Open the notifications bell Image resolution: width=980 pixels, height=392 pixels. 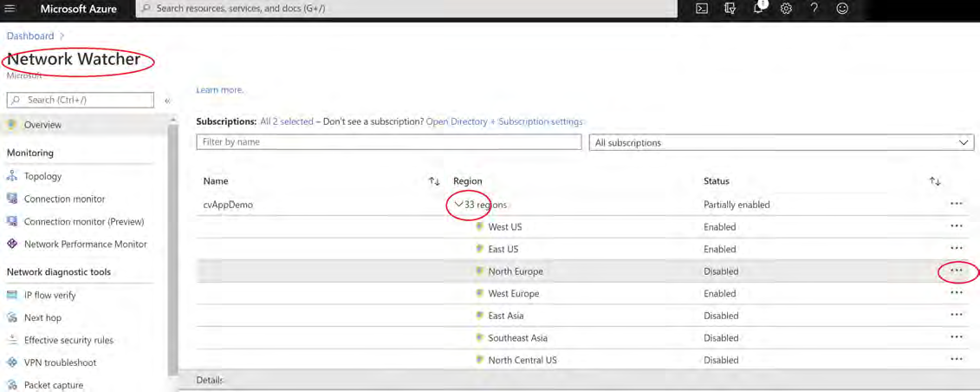click(759, 9)
